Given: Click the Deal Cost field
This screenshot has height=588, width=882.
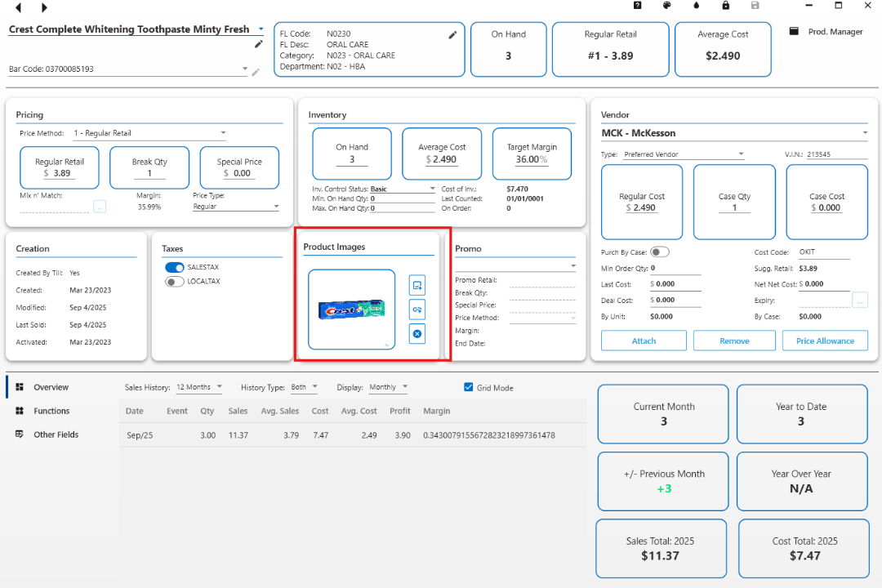Looking at the screenshot, I should coord(675,301).
